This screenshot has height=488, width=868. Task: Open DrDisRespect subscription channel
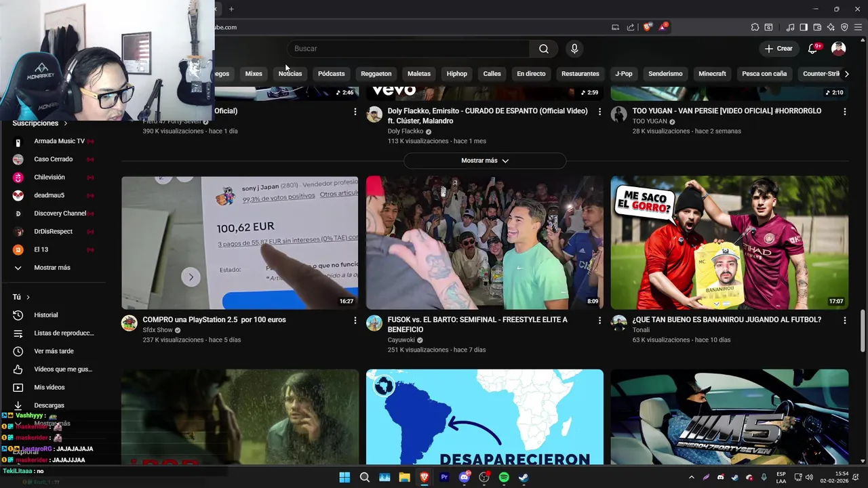(x=52, y=232)
